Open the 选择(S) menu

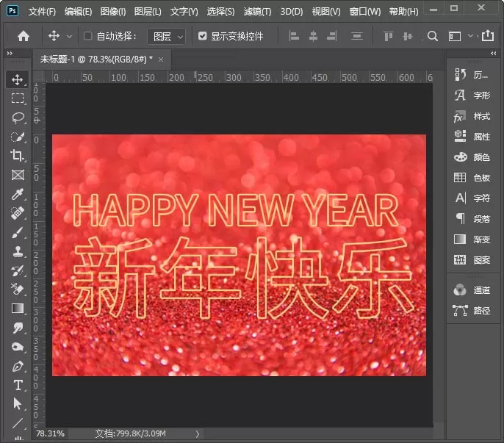pyautogui.click(x=220, y=12)
